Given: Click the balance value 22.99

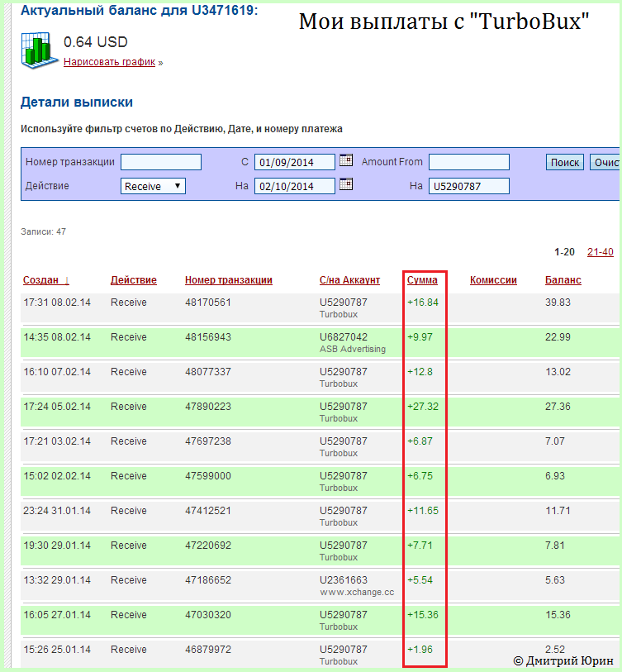Looking at the screenshot, I should click(x=558, y=337).
